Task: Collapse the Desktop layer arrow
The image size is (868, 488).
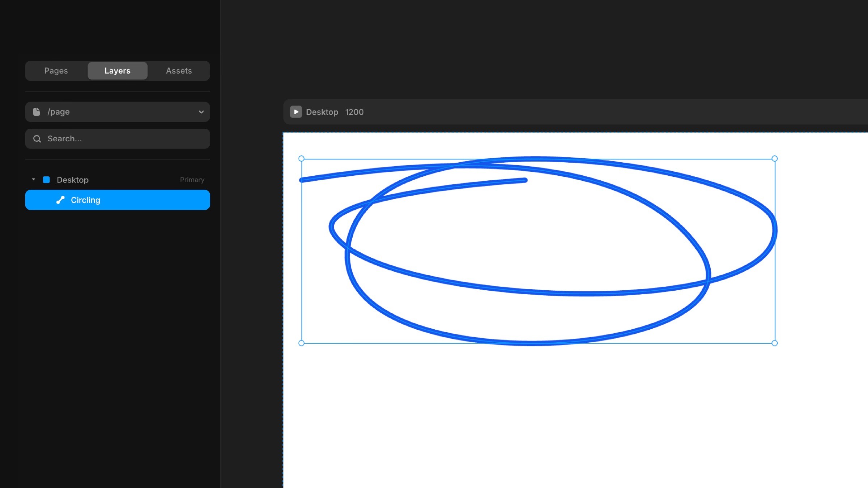Action: coord(34,180)
